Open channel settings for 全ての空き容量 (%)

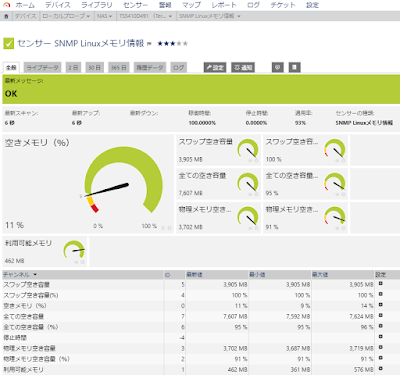coord(381,326)
